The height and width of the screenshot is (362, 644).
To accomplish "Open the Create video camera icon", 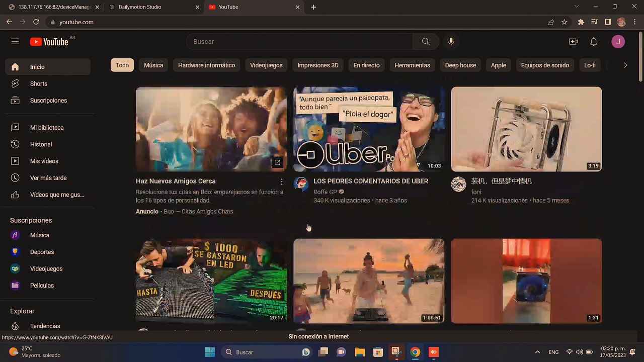I will click(573, 42).
